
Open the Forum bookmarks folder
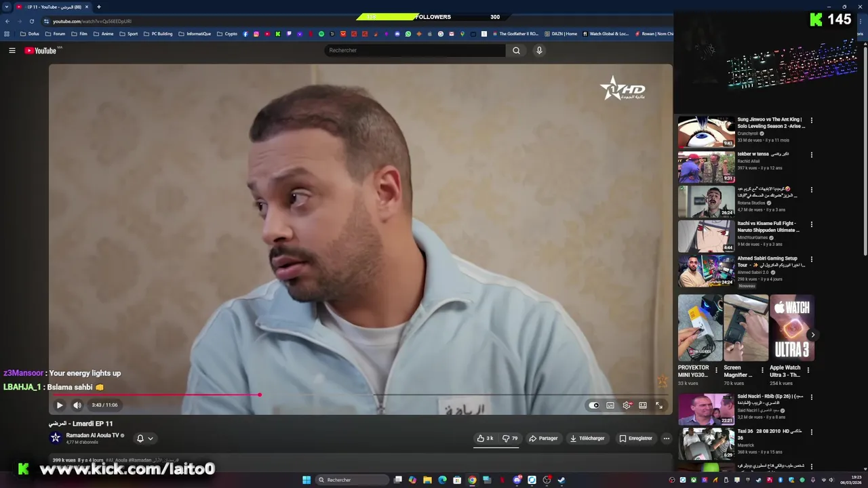[x=55, y=34]
